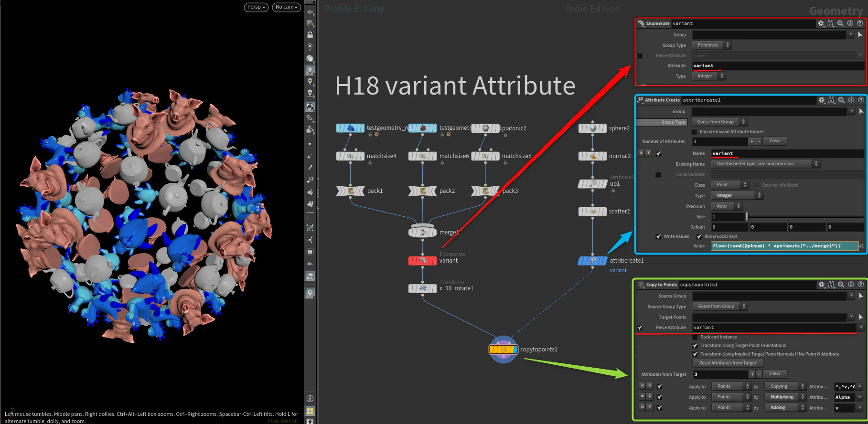The height and width of the screenshot is (424, 868).
Task: Click Clear button beside Number of Attributes
Action: pos(775,141)
